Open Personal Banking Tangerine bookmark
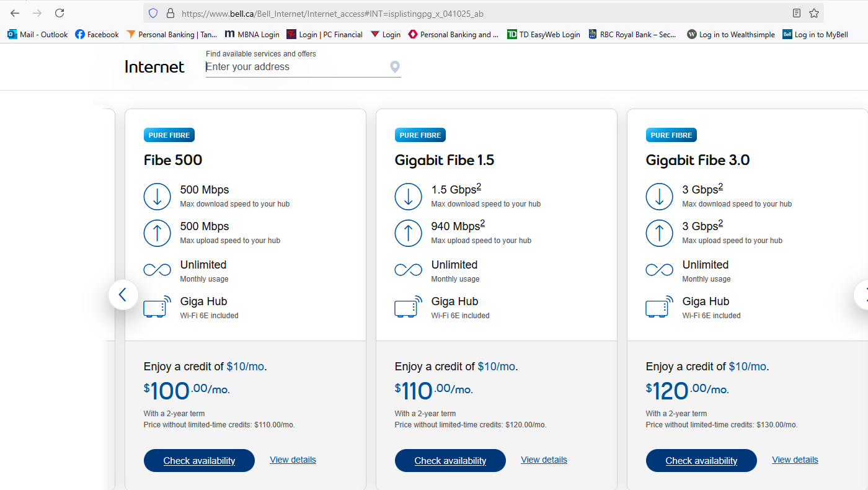 [172, 35]
